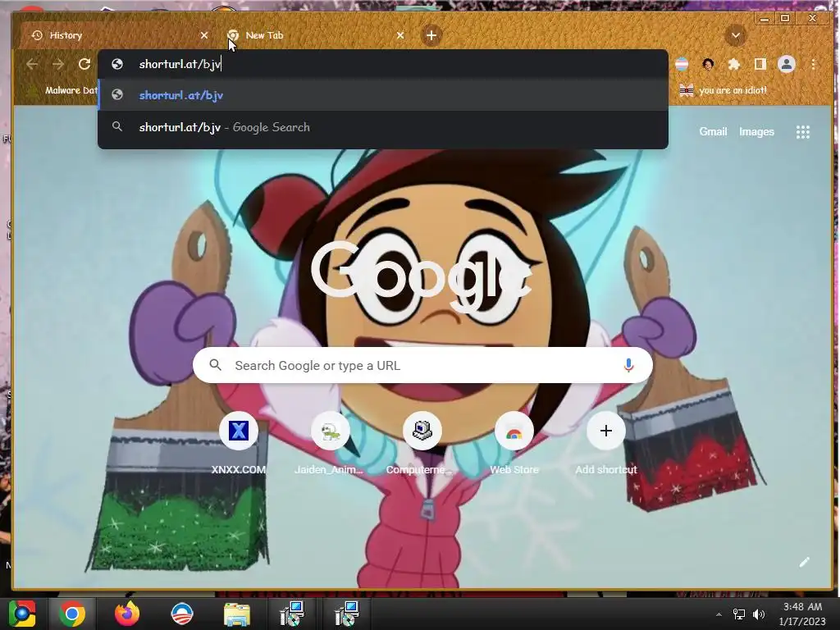This screenshot has width=840, height=630.
Task: Toggle the side panel
Action: (x=760, y=64)
